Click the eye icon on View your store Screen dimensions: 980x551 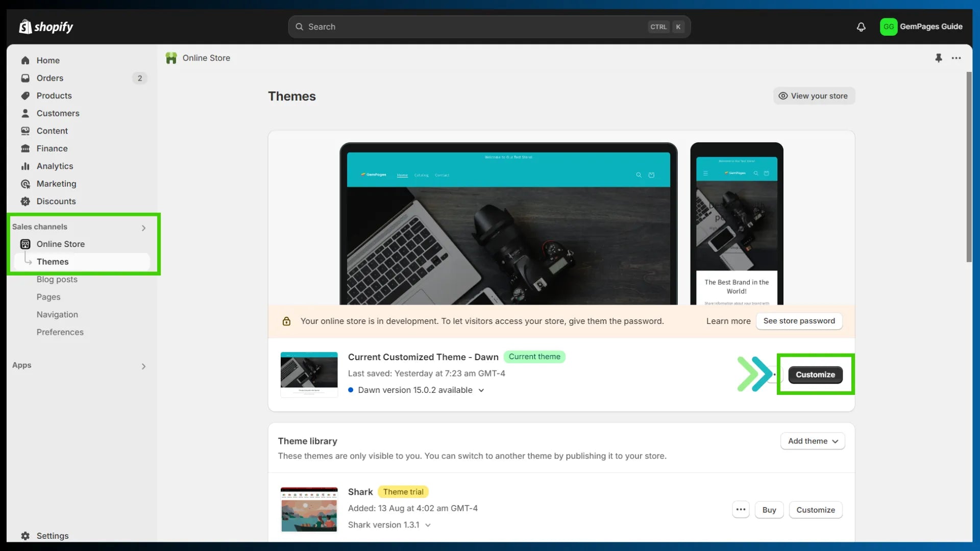[x=783, y=96]
